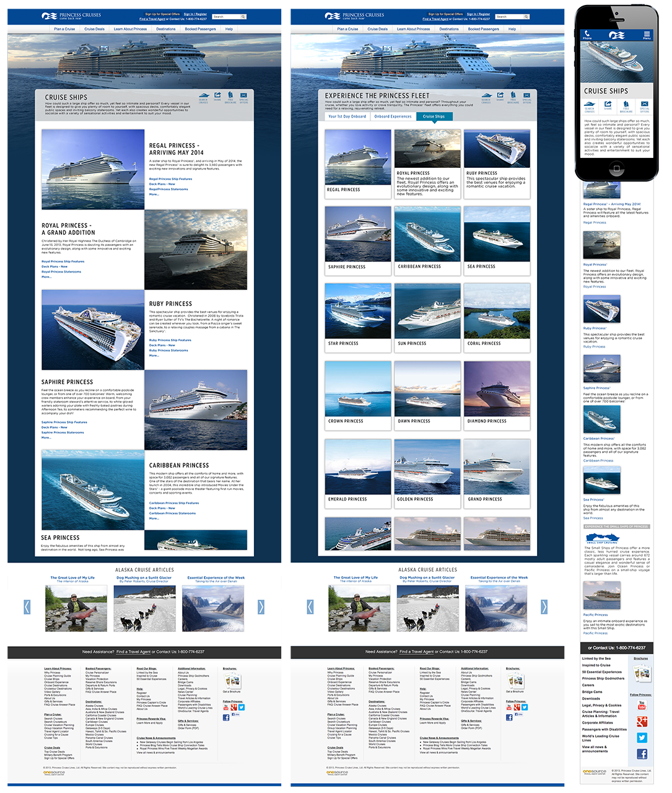672x793 pixels.
Task: Select the Cruise Ships tab in the middle mockup
Action: click(x=434, y=116)
